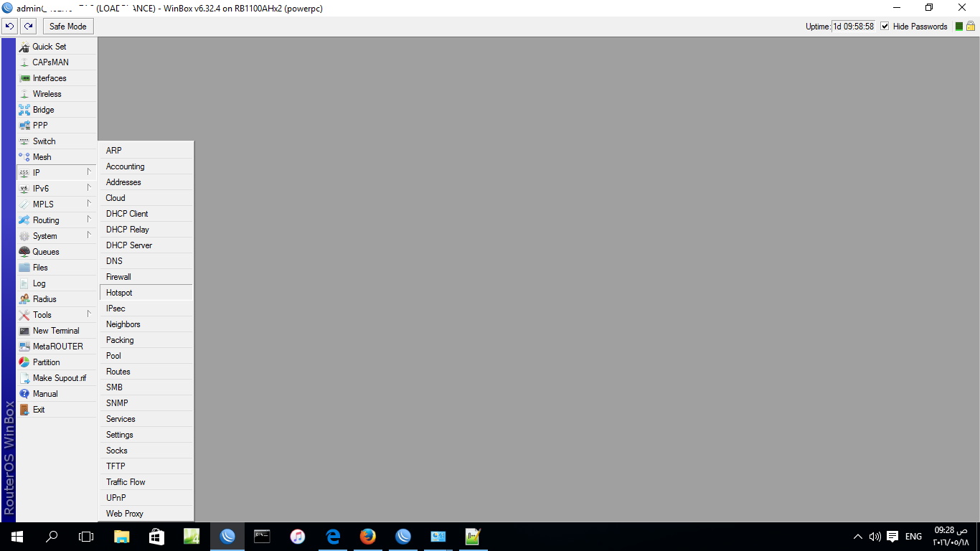This screenshot has width=980, height=551.
Task: Enable Safe Mode button in toolbar
Action: (68, 27)
